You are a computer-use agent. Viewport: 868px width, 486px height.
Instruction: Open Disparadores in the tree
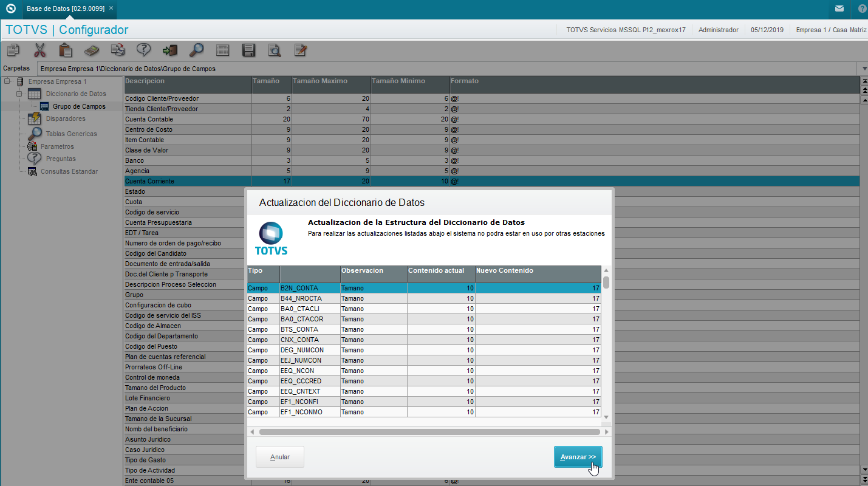point(66,118)
